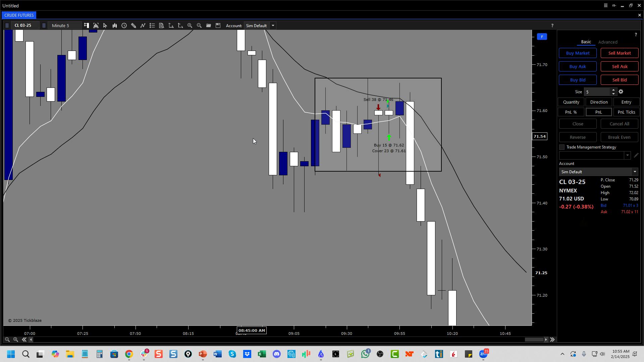Increase order Size with up stepper

click(613, 90)
